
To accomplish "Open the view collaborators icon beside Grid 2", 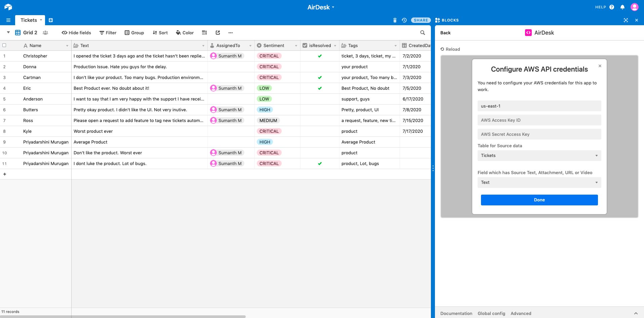I will 45,33.
